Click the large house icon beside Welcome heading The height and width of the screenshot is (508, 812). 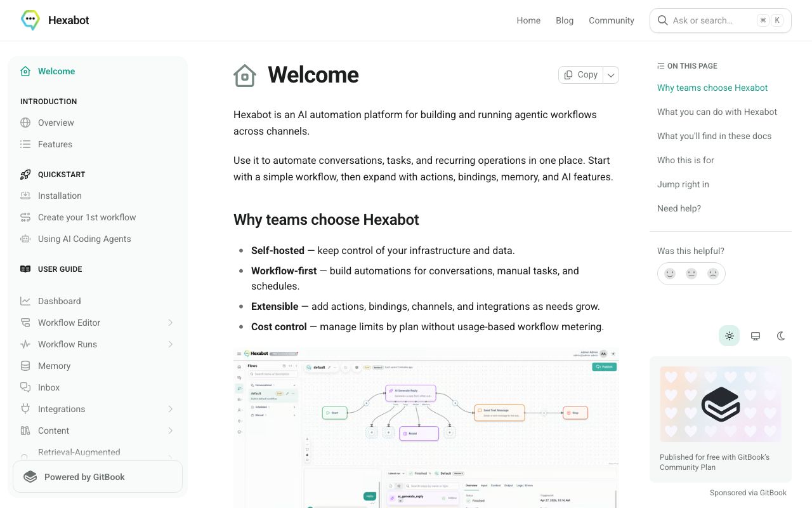pos(245,76)
